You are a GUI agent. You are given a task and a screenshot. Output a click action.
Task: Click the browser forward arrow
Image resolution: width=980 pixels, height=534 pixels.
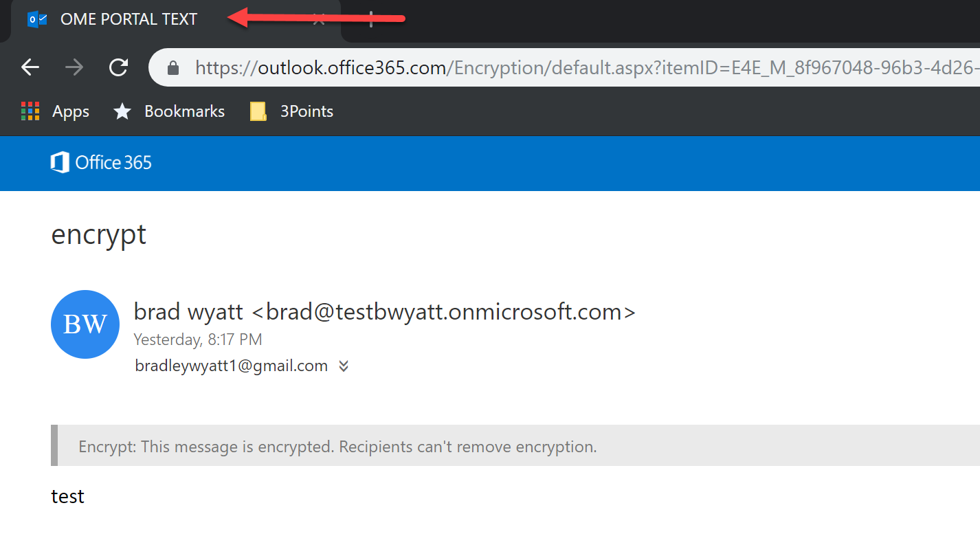point(74,67)
